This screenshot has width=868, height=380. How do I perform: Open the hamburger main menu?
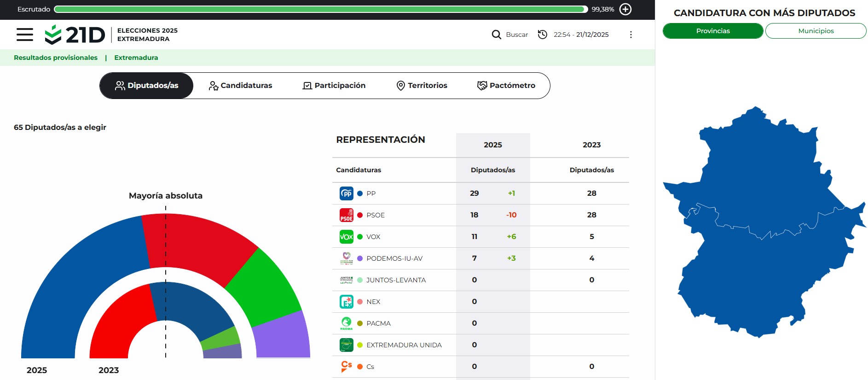coord(25,35)
